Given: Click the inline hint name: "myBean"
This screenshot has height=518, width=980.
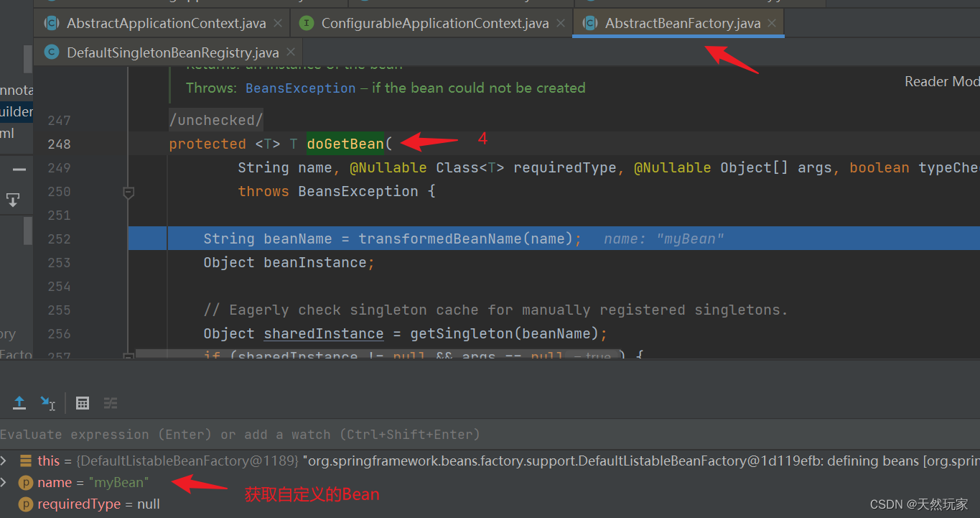Looking at the screenshot, I should (663, 239).
